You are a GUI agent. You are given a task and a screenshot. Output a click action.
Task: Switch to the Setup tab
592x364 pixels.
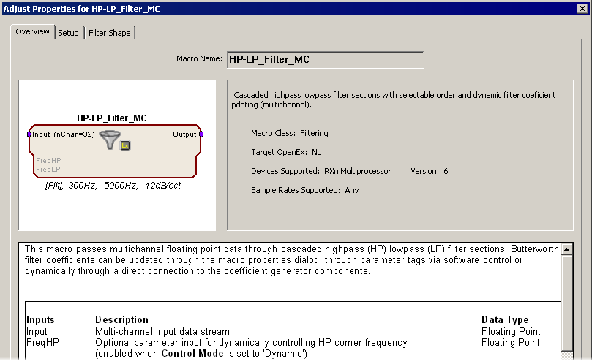[68, 33]
